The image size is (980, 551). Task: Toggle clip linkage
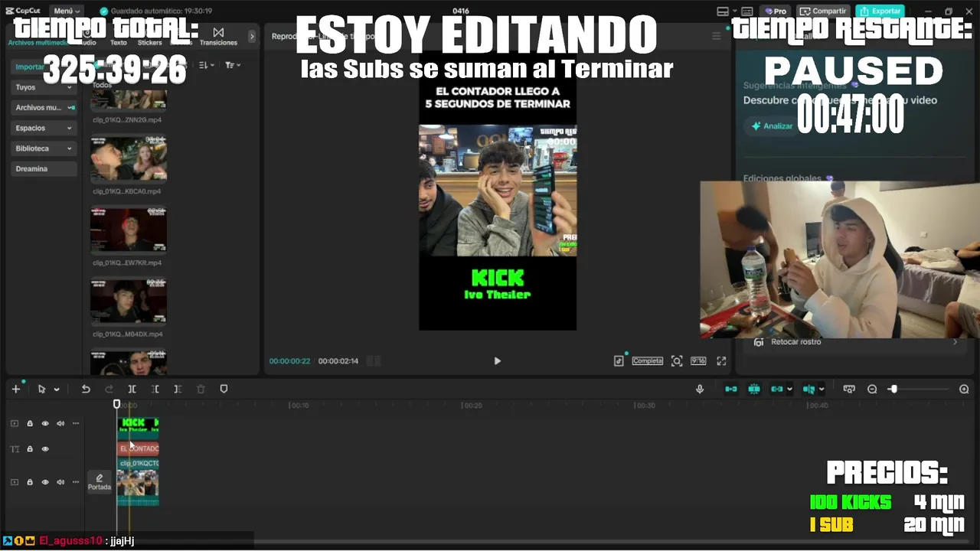(777, 389)
